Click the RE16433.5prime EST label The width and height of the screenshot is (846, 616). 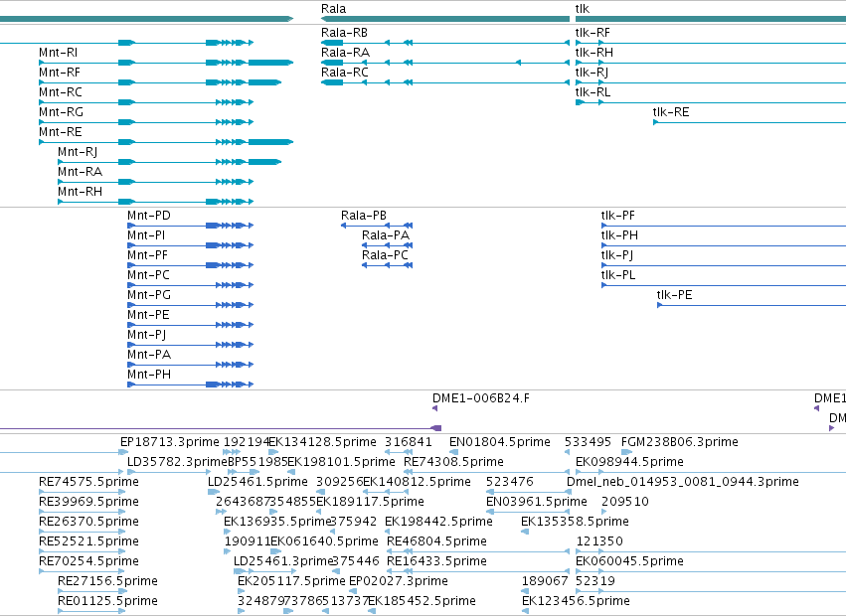pyautogui.click(x=437, y=561)
